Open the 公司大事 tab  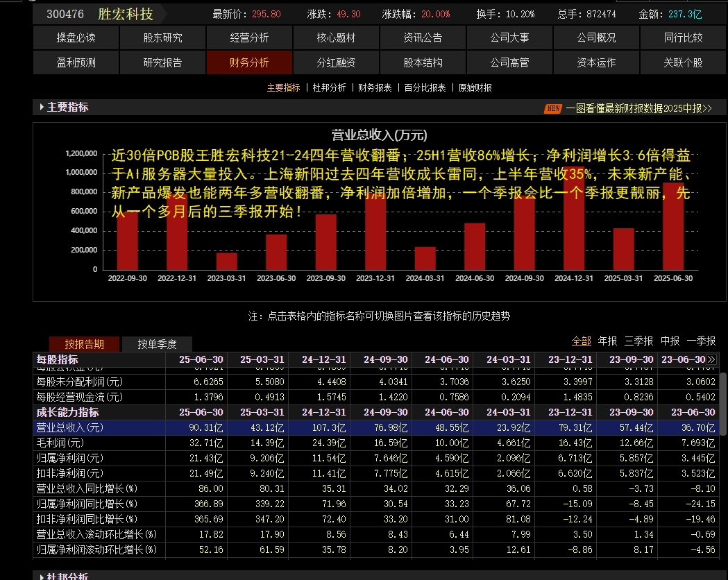(510, 38)
